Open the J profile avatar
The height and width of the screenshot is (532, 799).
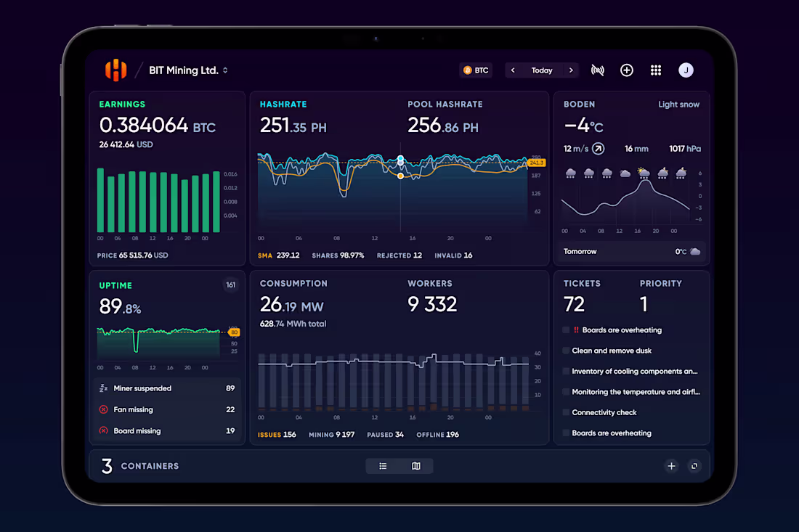coord(686,70)
